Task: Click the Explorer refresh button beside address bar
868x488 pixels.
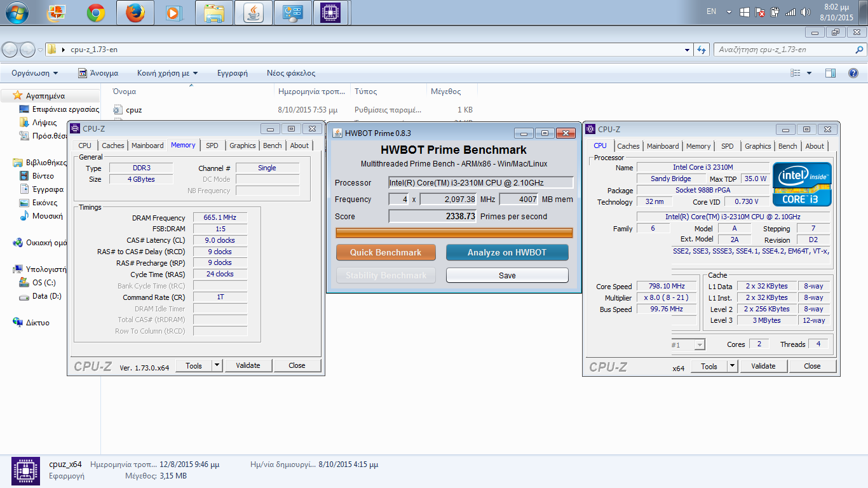Action: pos(702,50)
